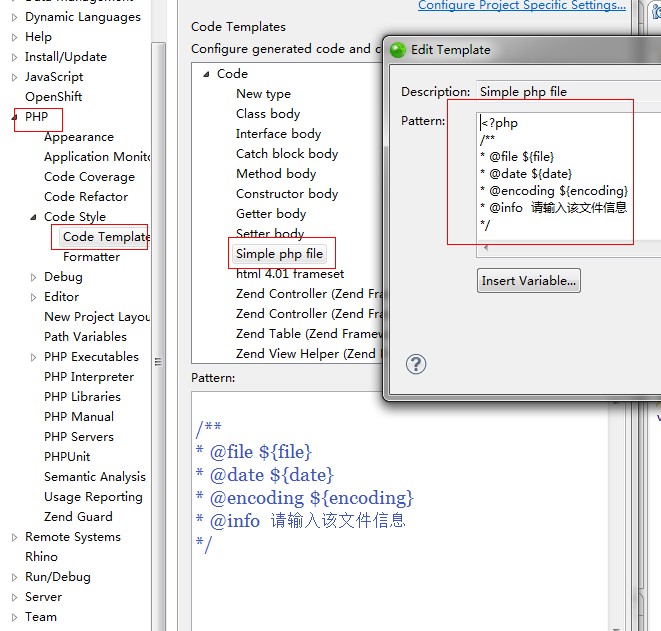Collapse the Code templates group
This screenshot has height=631, width=661.
206,74
